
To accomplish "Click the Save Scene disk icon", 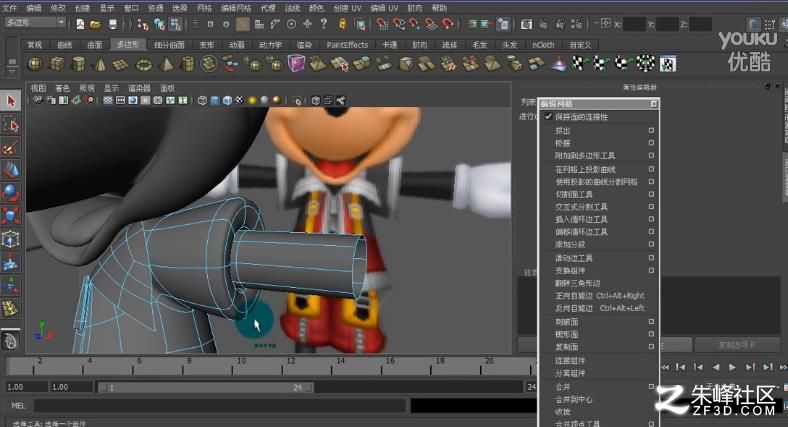I will (113, 24).
